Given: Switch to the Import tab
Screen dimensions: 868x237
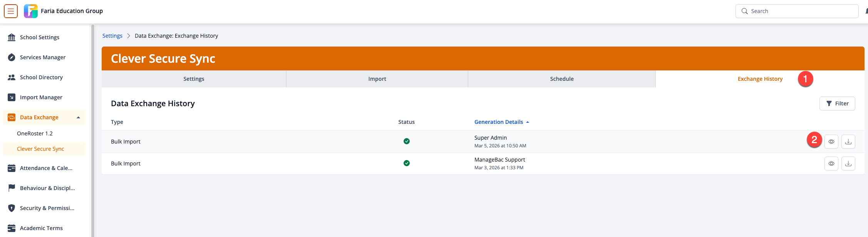Looking at the screenshot, I should tap(377, 79).
